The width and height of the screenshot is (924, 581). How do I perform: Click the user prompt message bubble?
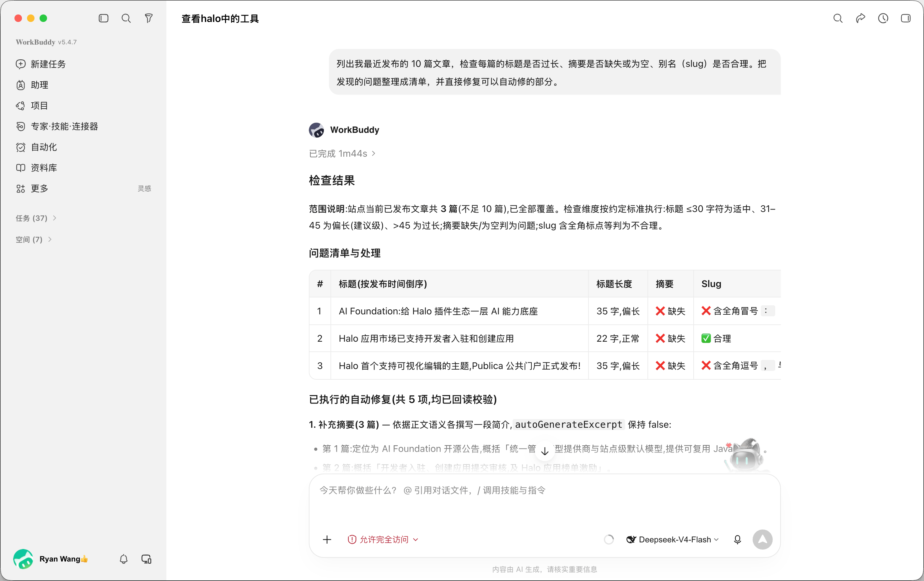pos(555,72)
